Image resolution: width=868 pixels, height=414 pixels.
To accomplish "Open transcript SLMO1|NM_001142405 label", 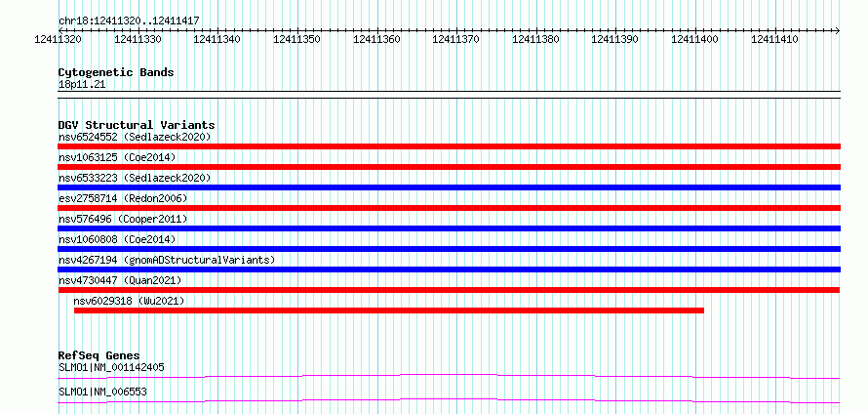I will [x=111, y=367].
